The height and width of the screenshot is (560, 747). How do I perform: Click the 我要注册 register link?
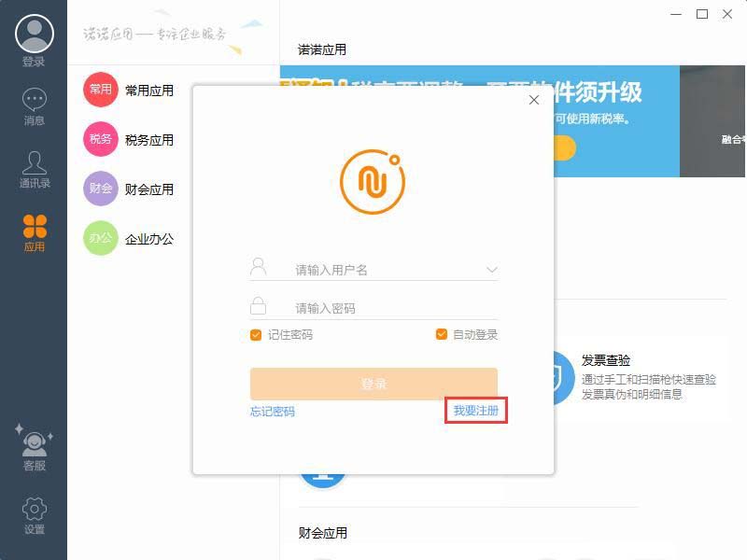(476, 412)
